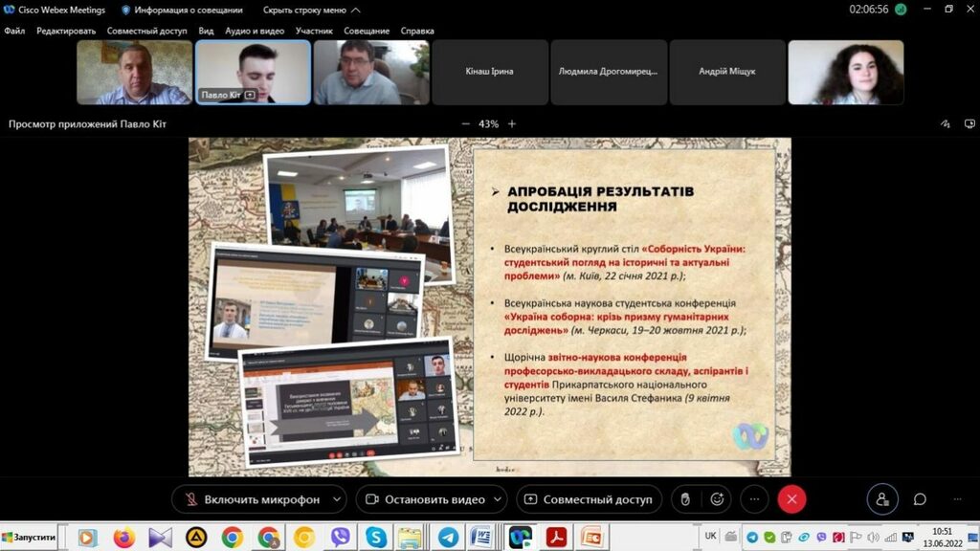Click the Совместный доступ share button
The image size is (980, 551).
pos(589,499)
